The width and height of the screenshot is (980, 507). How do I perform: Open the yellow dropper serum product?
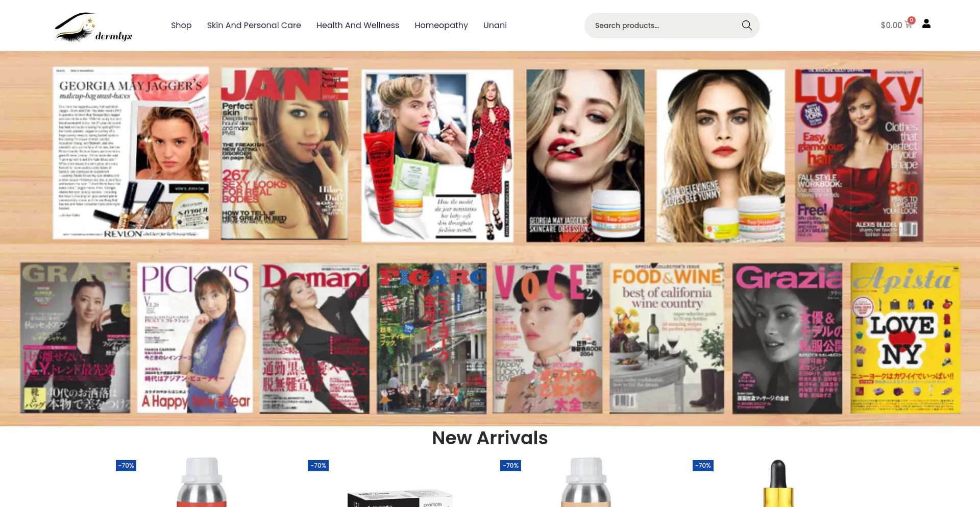(x=778, y=484)
